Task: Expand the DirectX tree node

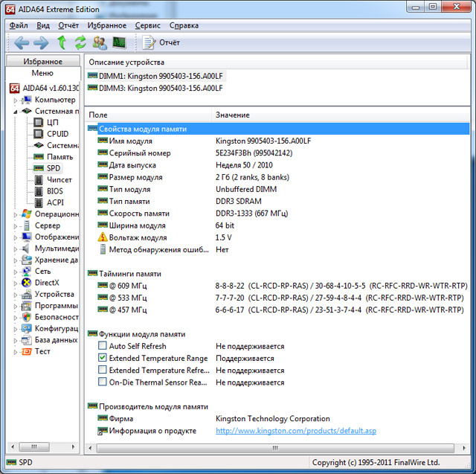Action: click(x=16, y=283)
